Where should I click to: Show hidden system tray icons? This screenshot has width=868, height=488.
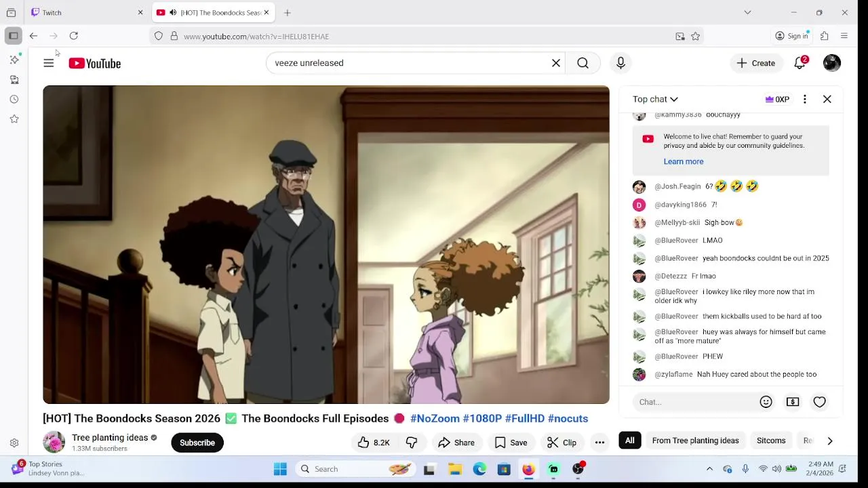709,469
